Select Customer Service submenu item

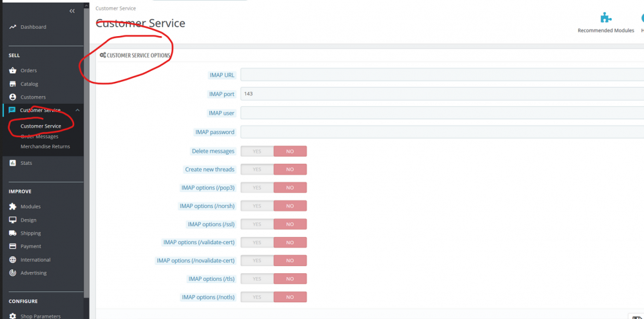point(41,126)
